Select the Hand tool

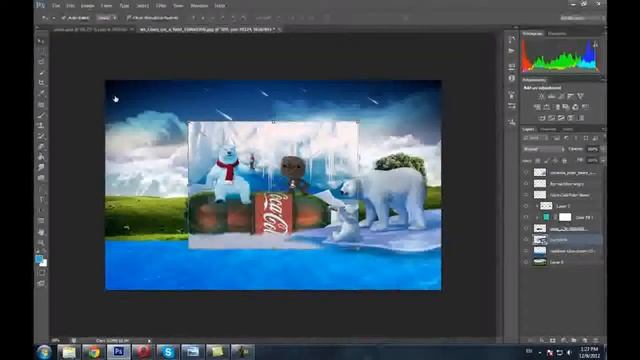coord(41,232)
